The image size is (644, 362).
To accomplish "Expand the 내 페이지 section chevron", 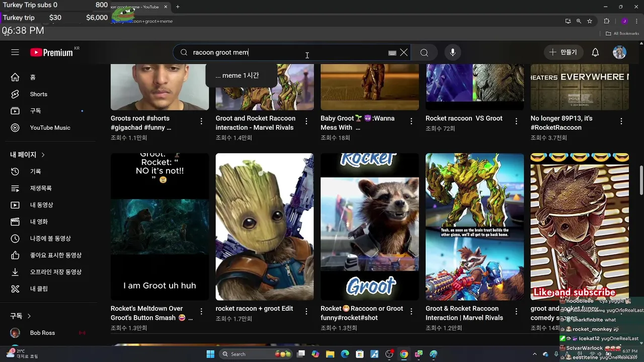I will 43,155.
